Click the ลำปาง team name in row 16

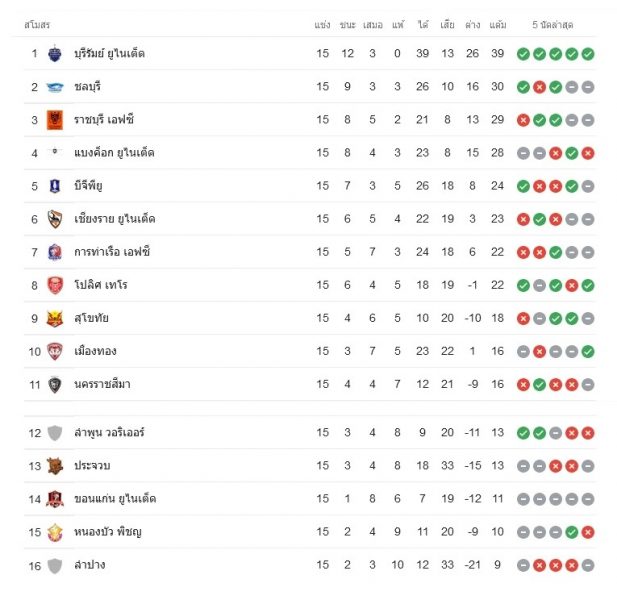tap(89, 565)
